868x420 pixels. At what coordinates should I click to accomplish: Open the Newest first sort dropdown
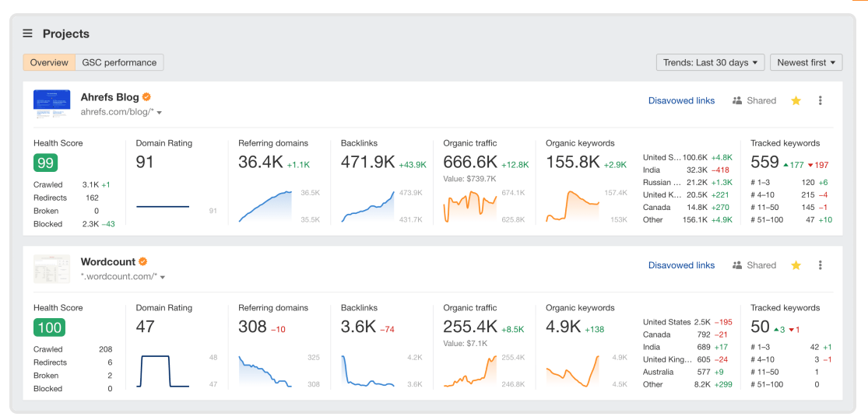[x=806, y=62]
